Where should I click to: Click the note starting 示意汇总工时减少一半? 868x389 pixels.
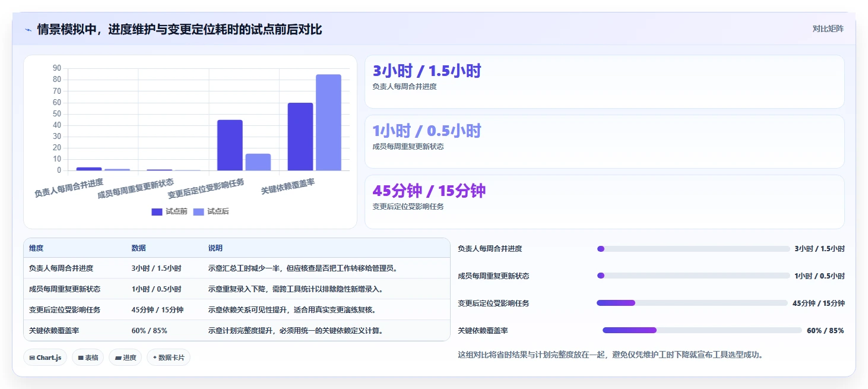pyautogui.click(x=303, y=268)
